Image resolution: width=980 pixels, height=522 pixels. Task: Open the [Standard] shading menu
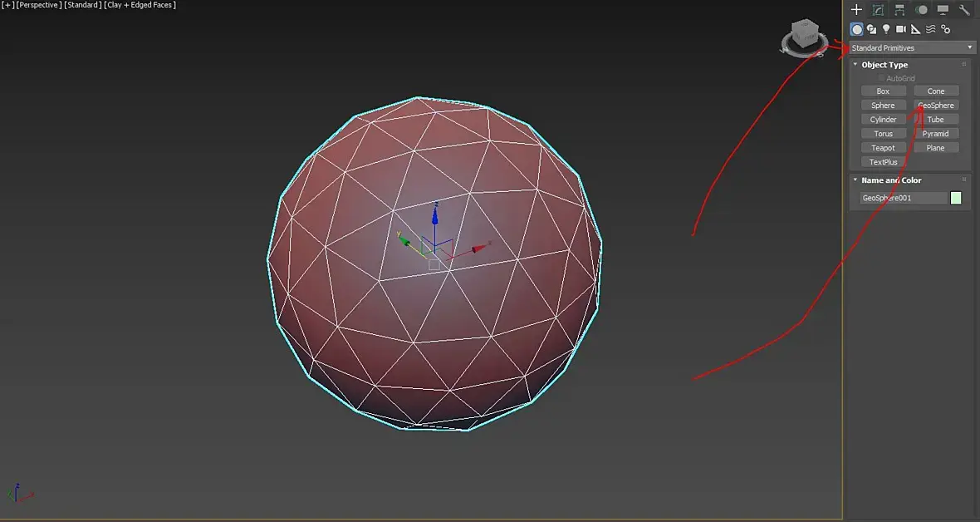82,5
